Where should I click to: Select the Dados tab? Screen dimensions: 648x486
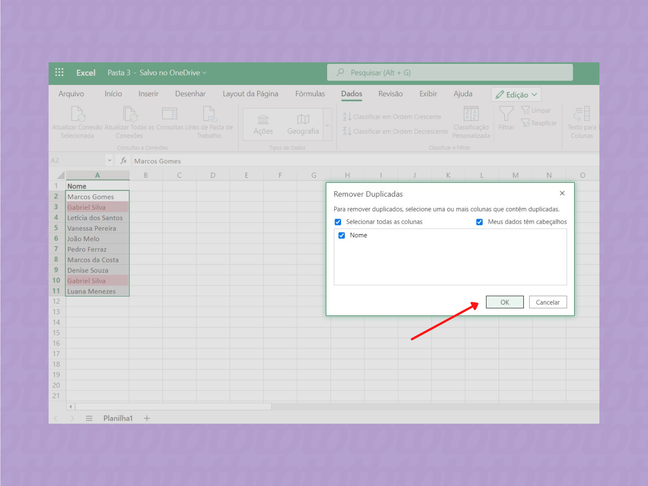coord(351,94)
